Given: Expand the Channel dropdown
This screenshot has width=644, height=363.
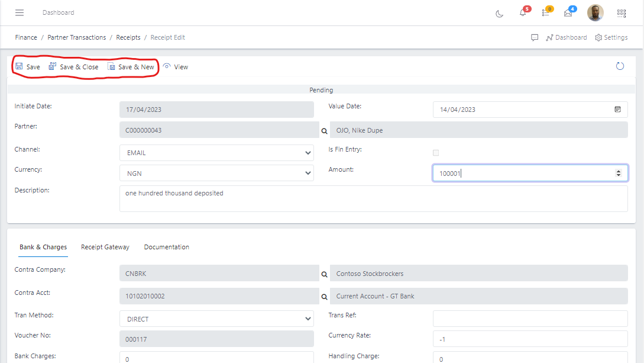Looking at the screenshot, I should pos(216,153).
